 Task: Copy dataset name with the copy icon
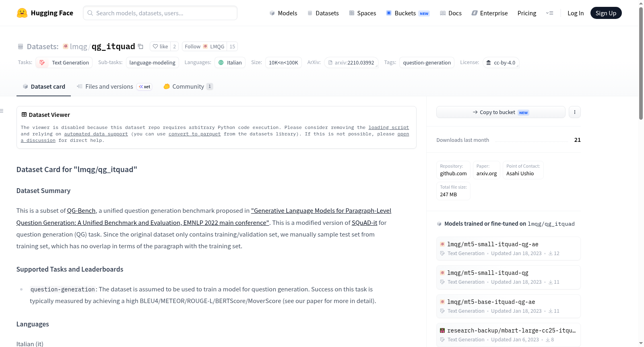tap(140, 46)
